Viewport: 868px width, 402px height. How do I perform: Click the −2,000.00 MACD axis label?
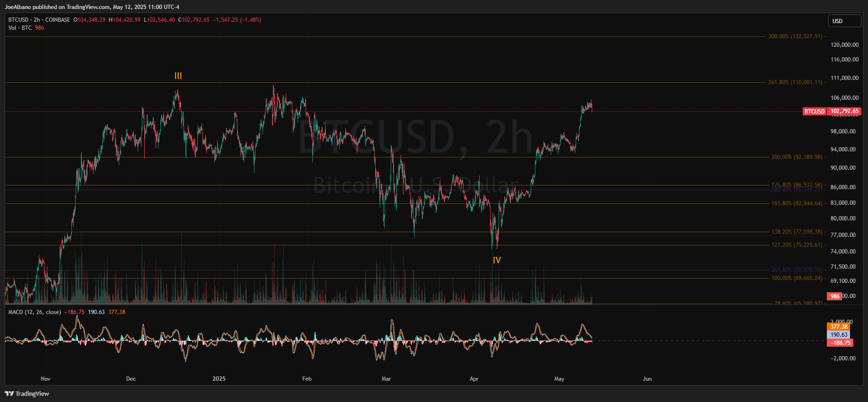843,358
